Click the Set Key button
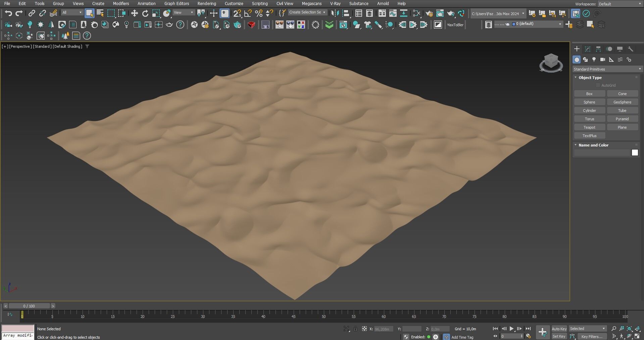The height and width of the screenshot is (340, 644). coord(559,336)
